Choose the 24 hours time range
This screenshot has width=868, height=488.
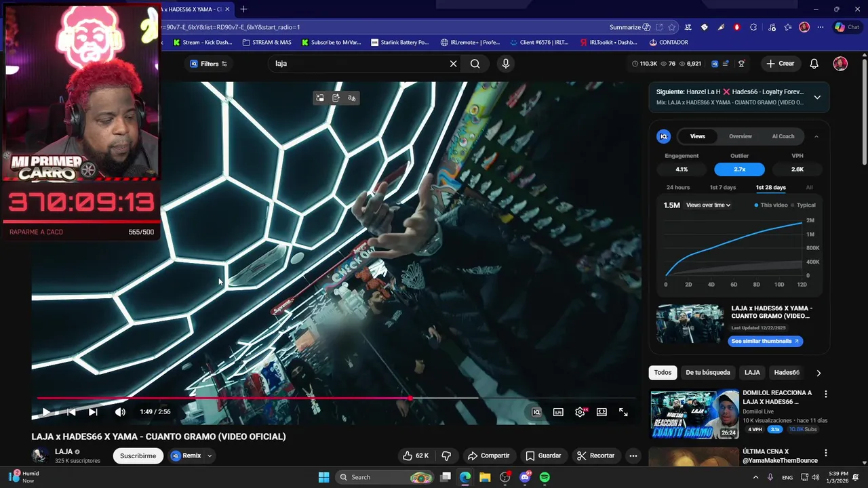pos(678,188)
